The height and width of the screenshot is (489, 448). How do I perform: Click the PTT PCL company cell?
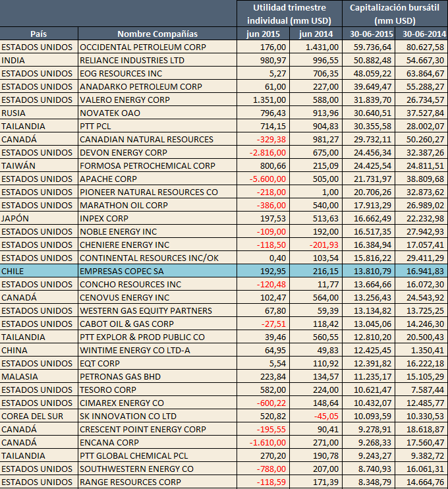pos(157,126)
